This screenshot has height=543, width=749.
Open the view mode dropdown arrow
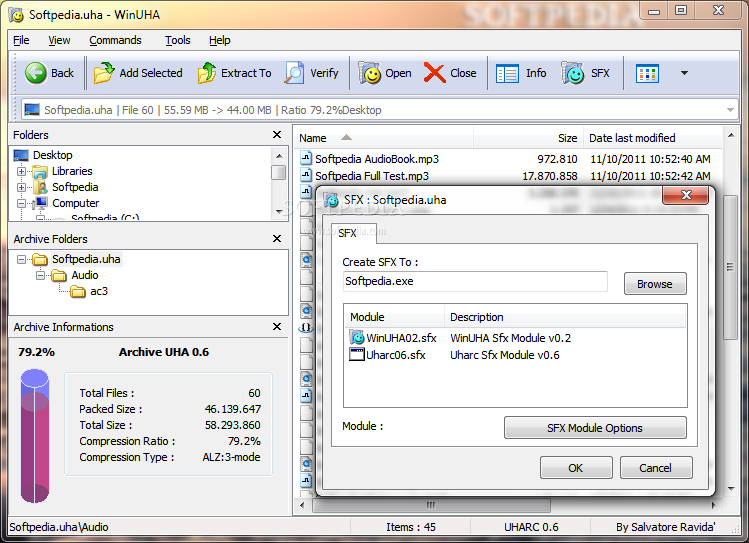pyautogui.click(x=684, y=73)
